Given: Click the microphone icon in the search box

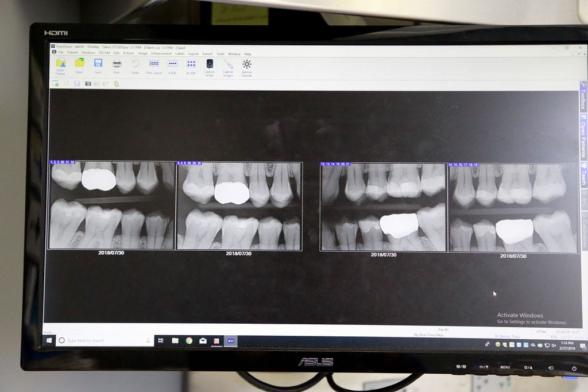Looking at the screenshot, I should point(148,341).
